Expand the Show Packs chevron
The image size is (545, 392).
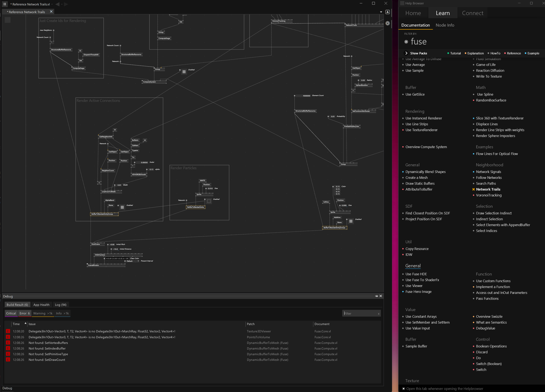406,53
